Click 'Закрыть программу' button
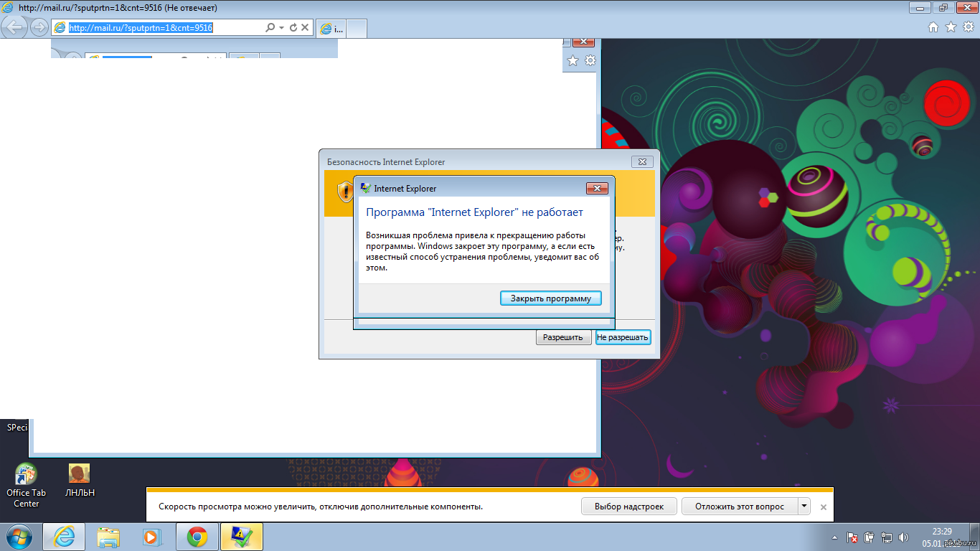 pyautogui.click(x=551, y=298)
